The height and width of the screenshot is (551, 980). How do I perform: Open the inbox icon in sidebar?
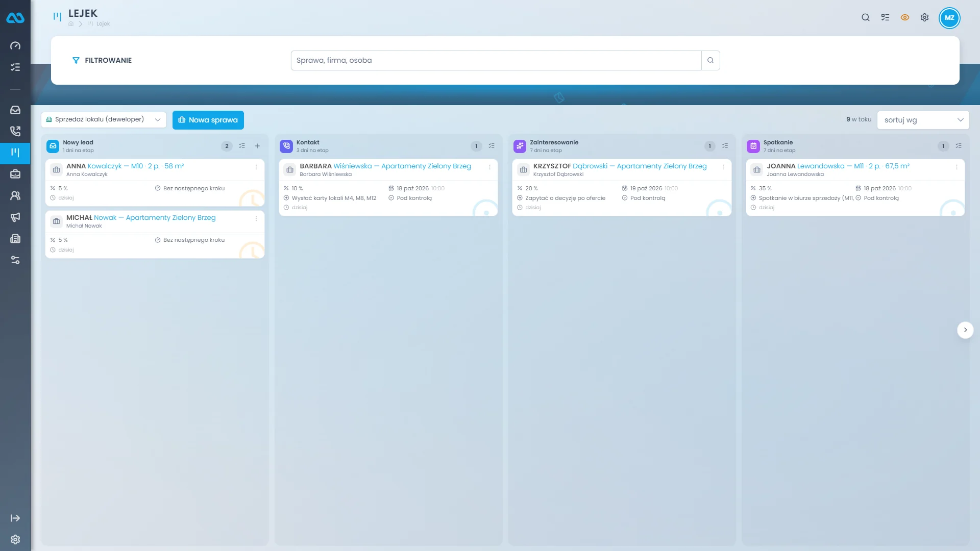tap(15, 110)
